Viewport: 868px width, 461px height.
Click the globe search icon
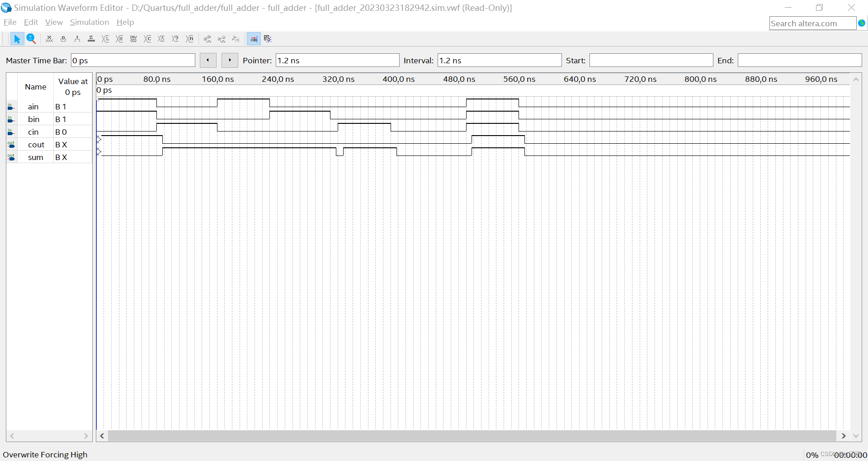tap(862, 23)
